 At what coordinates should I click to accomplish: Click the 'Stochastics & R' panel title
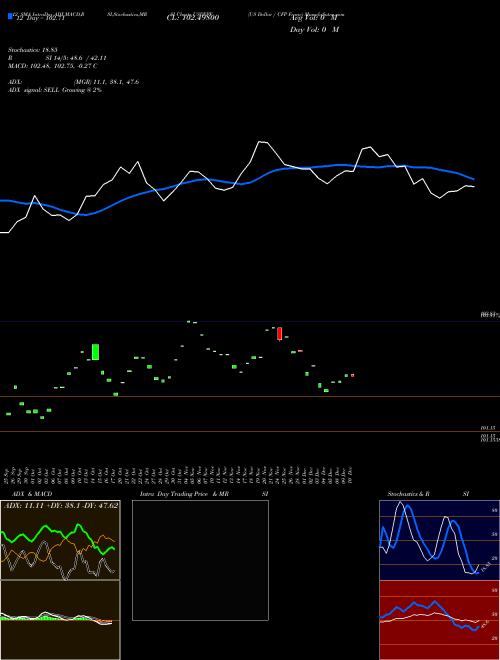(x=408, y=494)
